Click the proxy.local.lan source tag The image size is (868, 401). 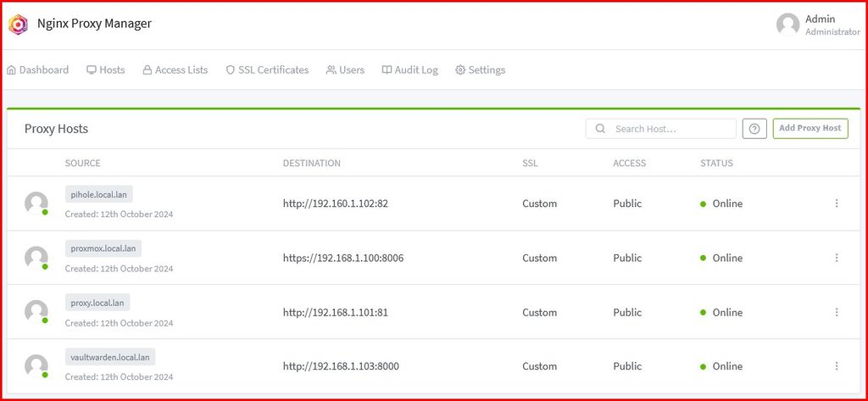97,303
